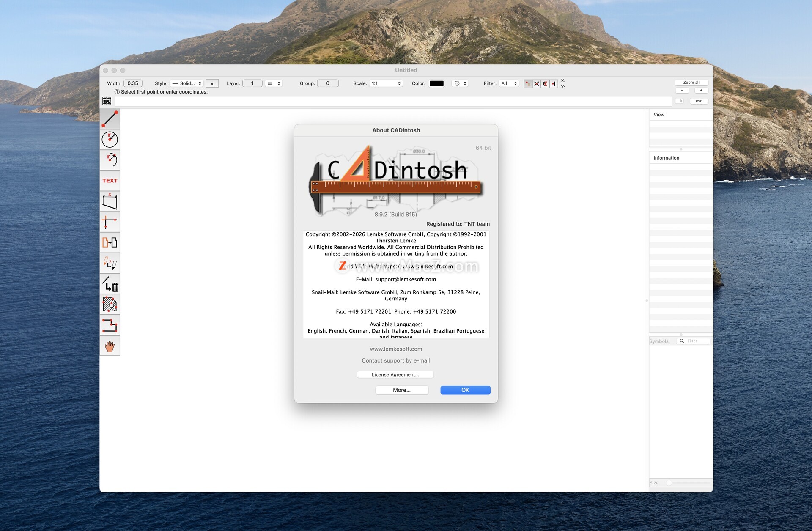Viewport: 812px width, 531px height.
Task: Click the Width input field
Action: coord(133,83)
